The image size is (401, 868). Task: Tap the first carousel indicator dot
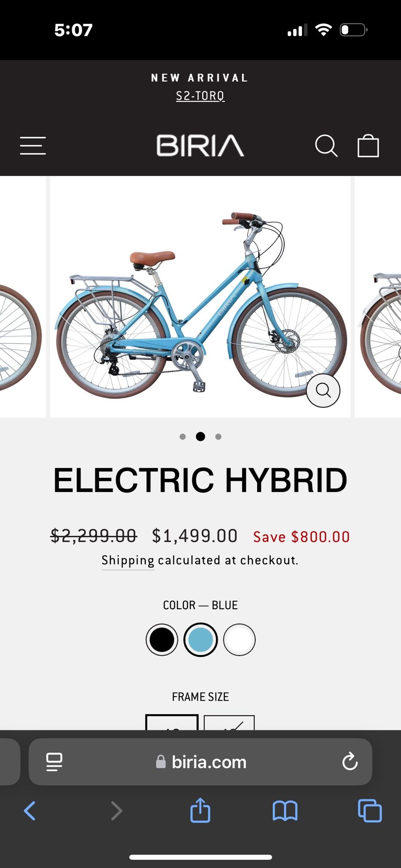click(183, 436)
